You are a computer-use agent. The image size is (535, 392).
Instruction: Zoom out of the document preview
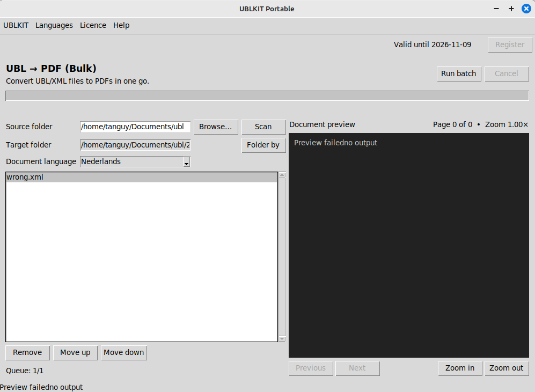coord(507,368)
